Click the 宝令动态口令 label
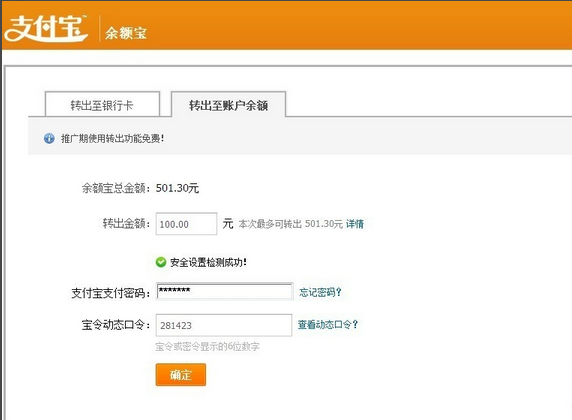Image resolution: width=572 pixels, height=420 pixels. 116,325
